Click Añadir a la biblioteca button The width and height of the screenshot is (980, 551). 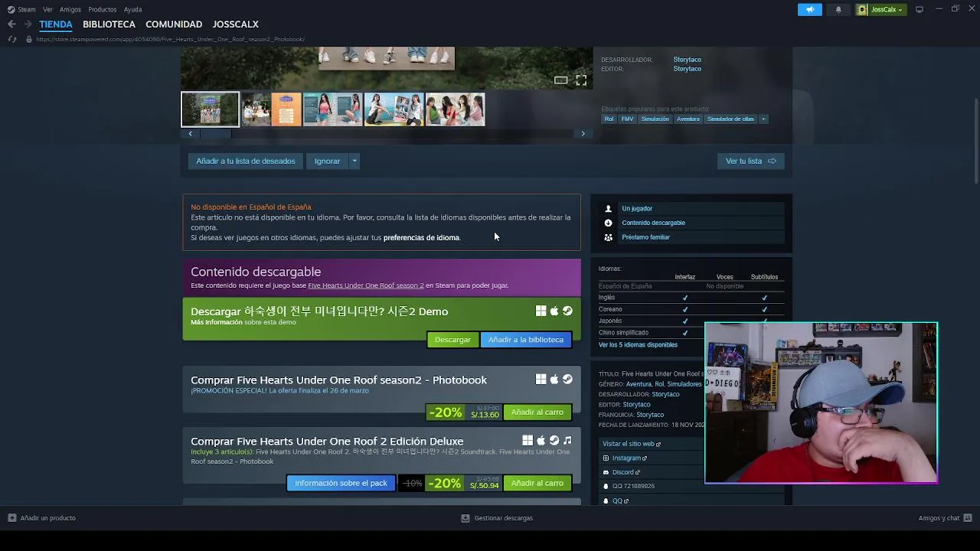[x=525, y=340]
